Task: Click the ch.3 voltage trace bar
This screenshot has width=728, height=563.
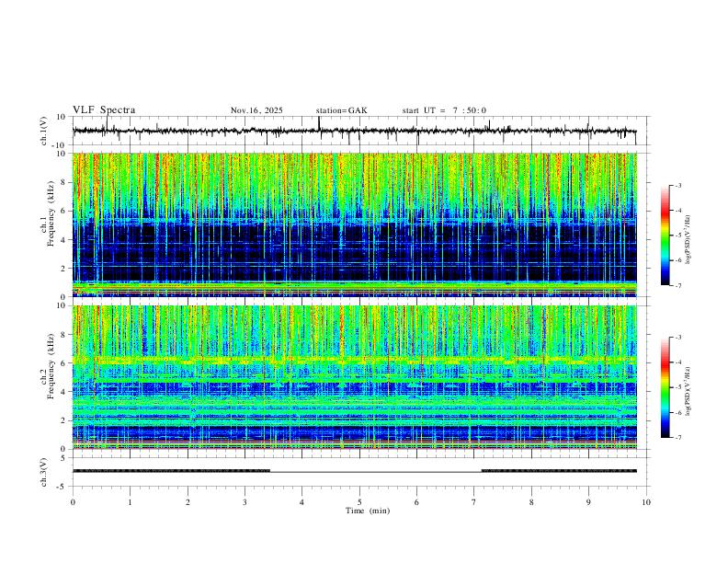Action: [354, 471]
